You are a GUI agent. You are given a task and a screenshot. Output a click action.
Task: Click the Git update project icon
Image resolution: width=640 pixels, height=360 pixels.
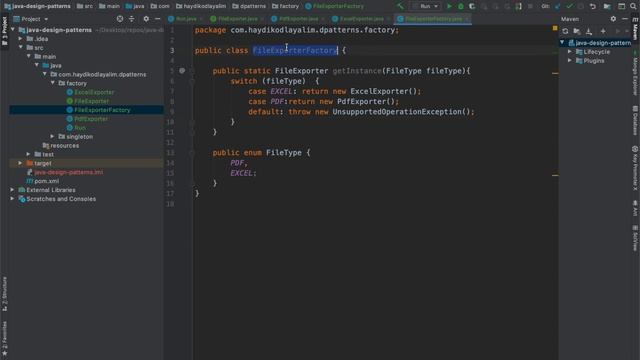pyautogui.click(x=558, y=6)
